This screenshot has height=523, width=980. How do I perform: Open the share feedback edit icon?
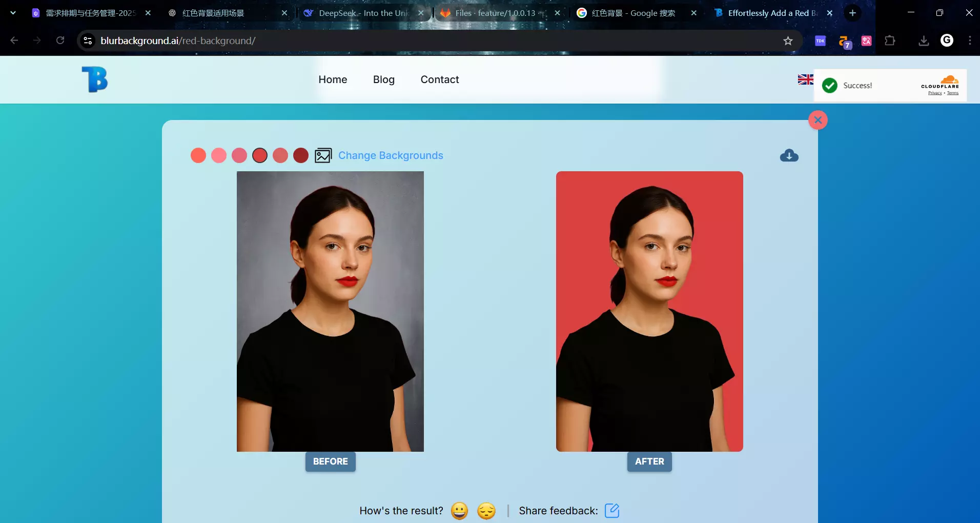tap(612, 511)
